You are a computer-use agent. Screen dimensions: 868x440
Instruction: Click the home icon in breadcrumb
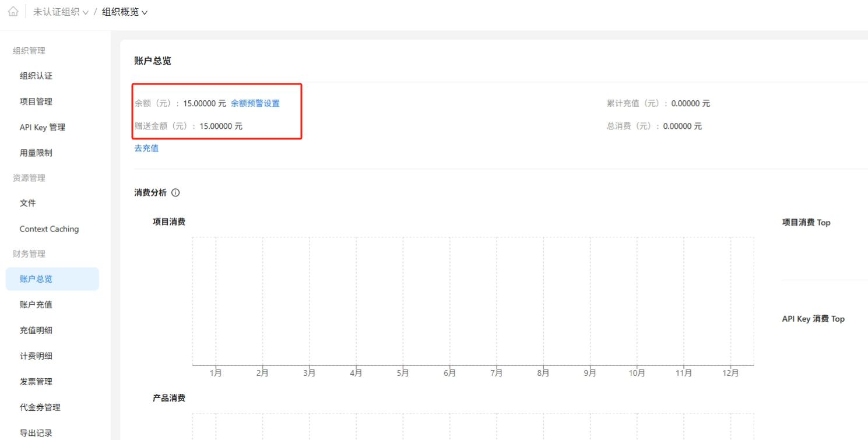(13, 12)
